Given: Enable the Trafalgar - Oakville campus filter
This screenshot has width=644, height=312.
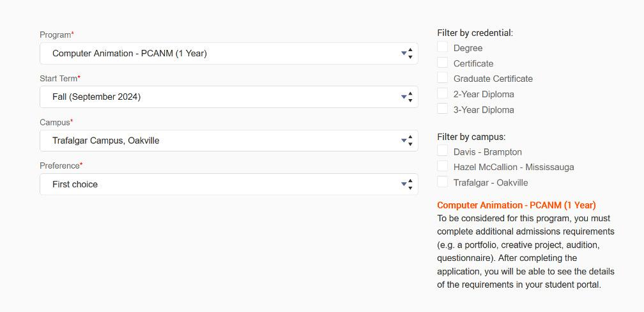Looking at the screenshot, I should (443, 182).
